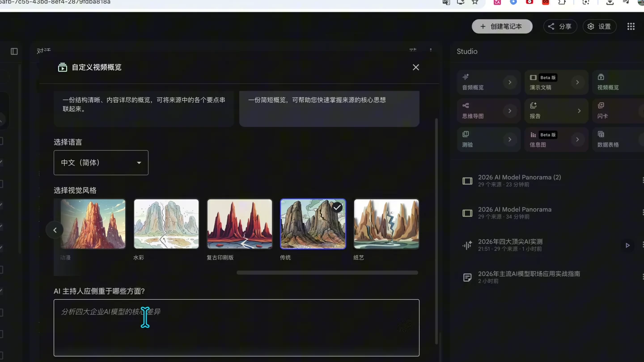Click the 分享 share button

pos(560,26)
